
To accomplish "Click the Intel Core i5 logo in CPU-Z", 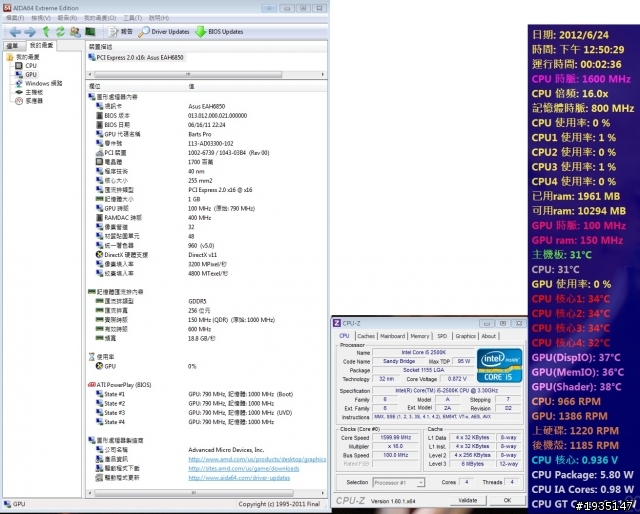I will pos(499,365).
